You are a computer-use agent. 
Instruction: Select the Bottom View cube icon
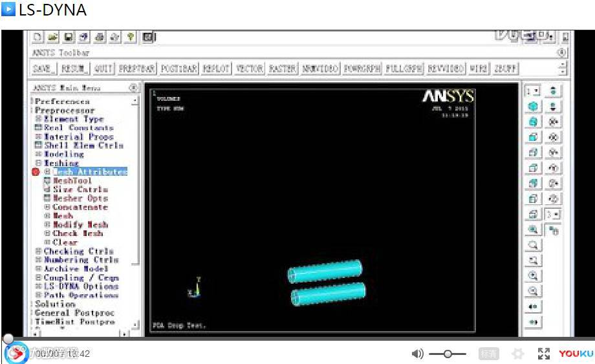[x=533, y=214]
